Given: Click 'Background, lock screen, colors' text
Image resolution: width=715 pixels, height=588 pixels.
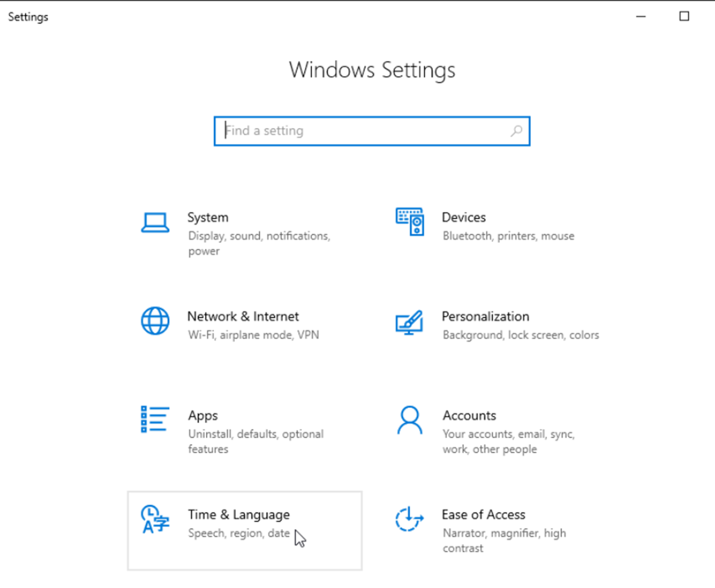Looking at the screenshot, I should pos(520,335).
